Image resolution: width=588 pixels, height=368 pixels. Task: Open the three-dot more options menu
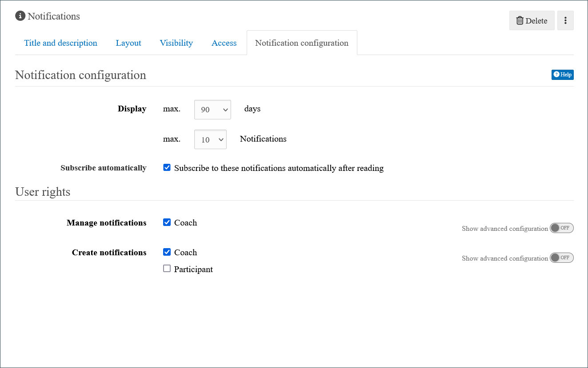(x=565, y=20)
